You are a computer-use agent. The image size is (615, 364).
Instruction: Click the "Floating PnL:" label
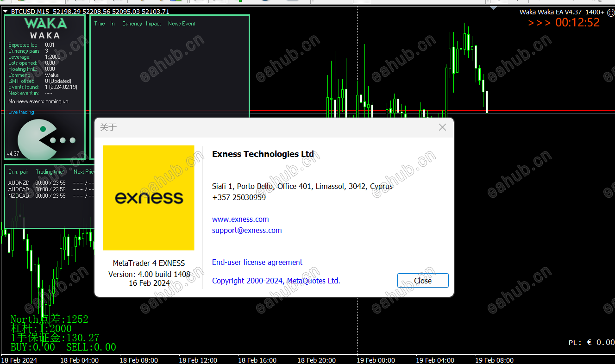(23, 69)
